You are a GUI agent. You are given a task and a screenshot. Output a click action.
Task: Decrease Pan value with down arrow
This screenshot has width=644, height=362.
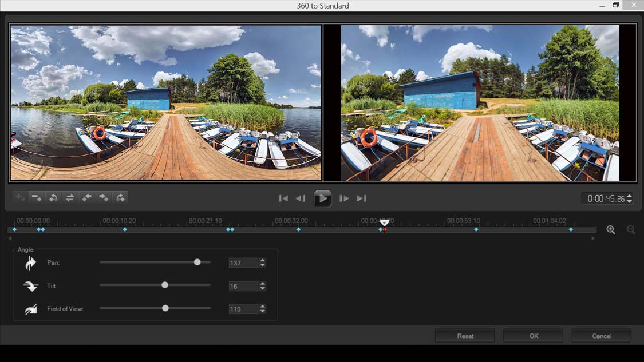click(263, 265)
